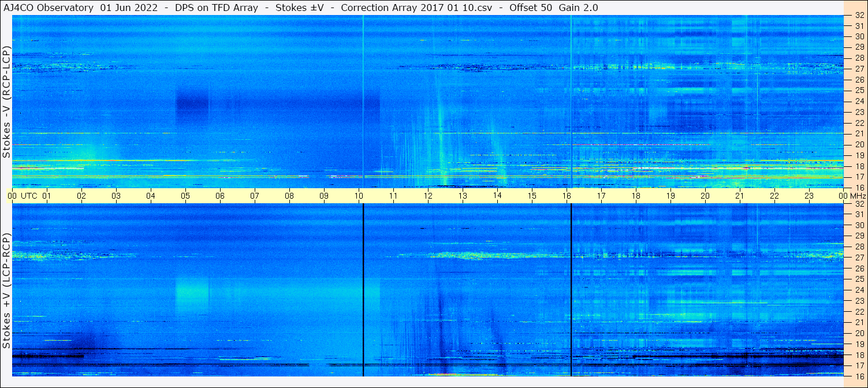
Task: Select hour 19 on the time axis
Action: [670, 196]
